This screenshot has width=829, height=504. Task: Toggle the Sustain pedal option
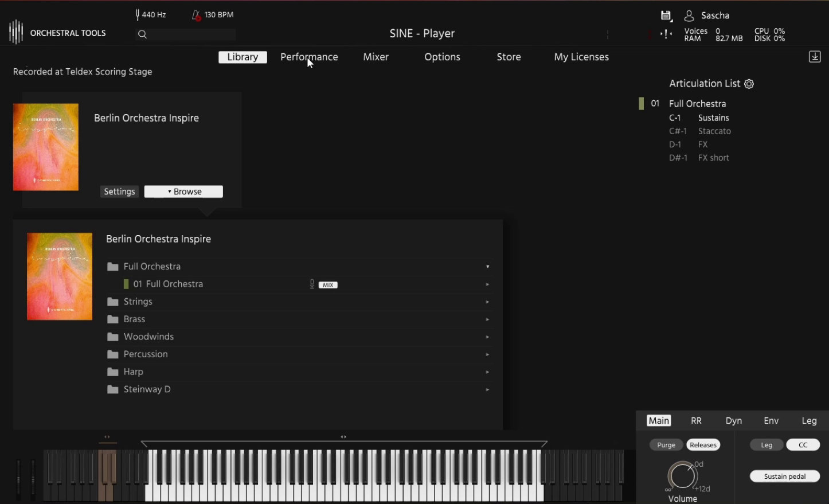[x=784, y=476]
